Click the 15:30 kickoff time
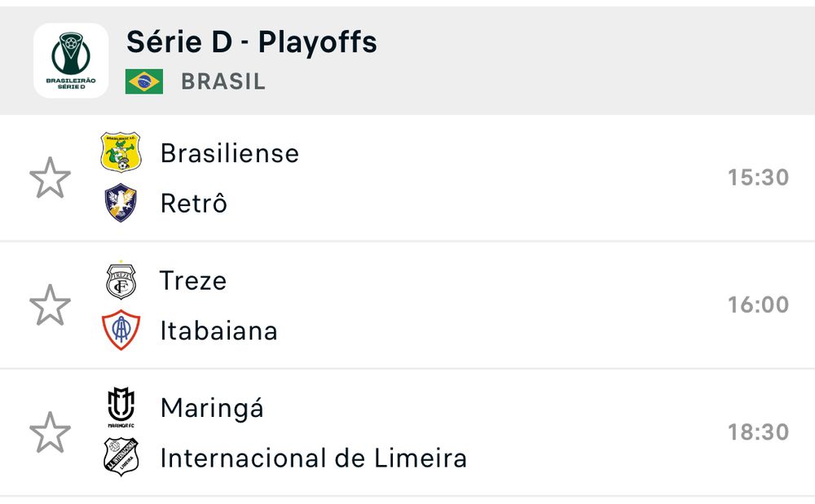The image size is (815, 504). [x=758, y=177]
